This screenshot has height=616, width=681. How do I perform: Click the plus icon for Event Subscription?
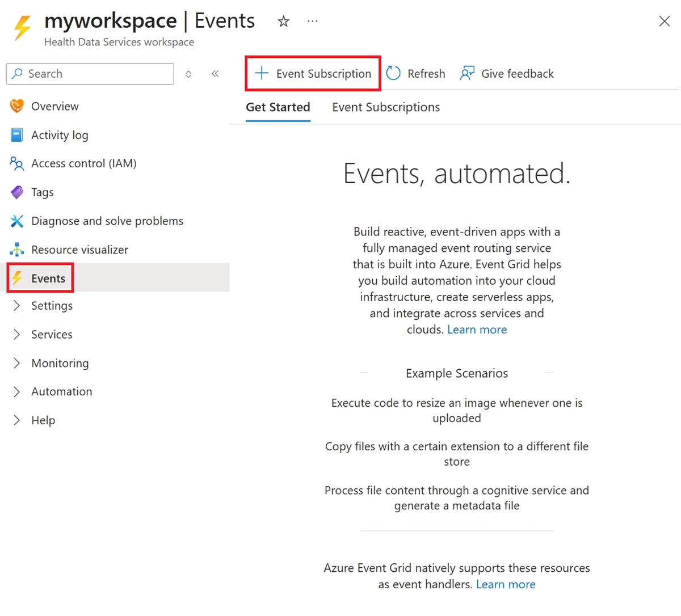pos(262,73)
